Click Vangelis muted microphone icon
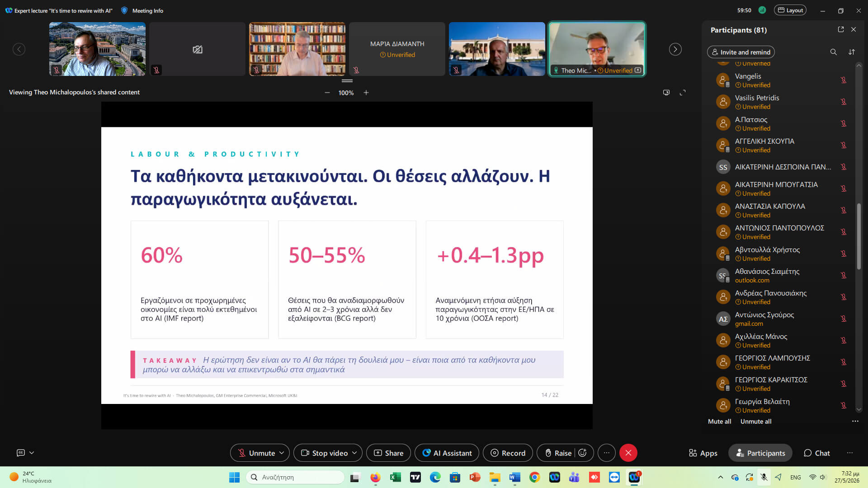This screenshot has width=868, height=488. [843, 80]
